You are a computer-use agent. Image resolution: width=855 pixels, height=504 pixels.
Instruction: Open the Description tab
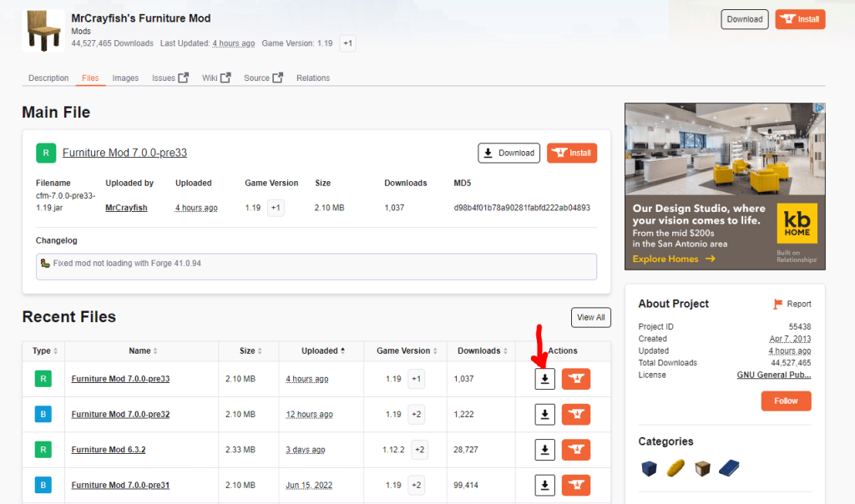[x=48, y=78]
